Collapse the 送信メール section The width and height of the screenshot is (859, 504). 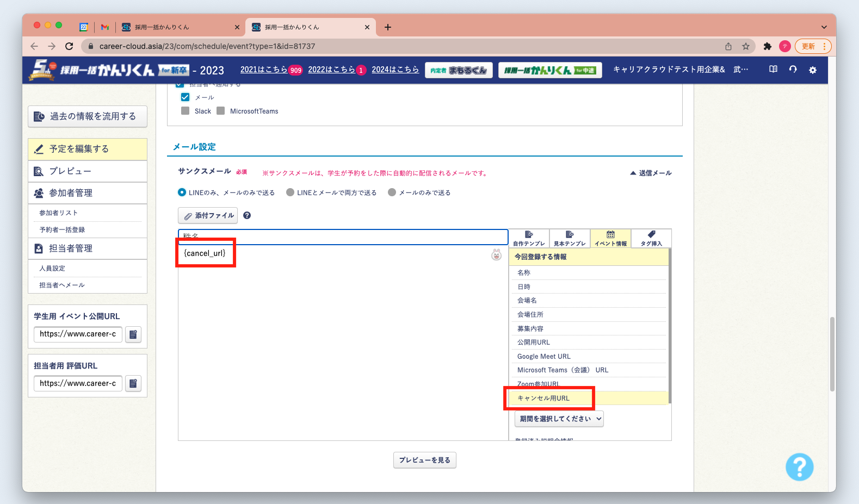(x=650, y=173)
